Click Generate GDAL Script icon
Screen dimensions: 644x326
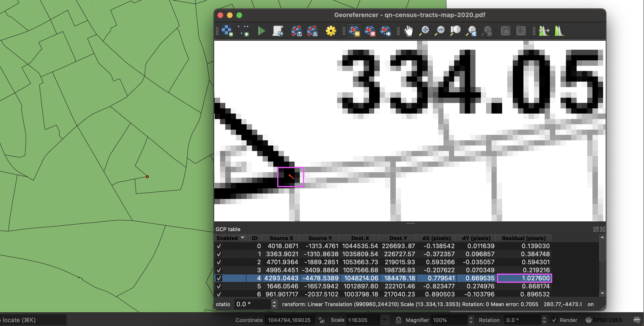point(278,31)
